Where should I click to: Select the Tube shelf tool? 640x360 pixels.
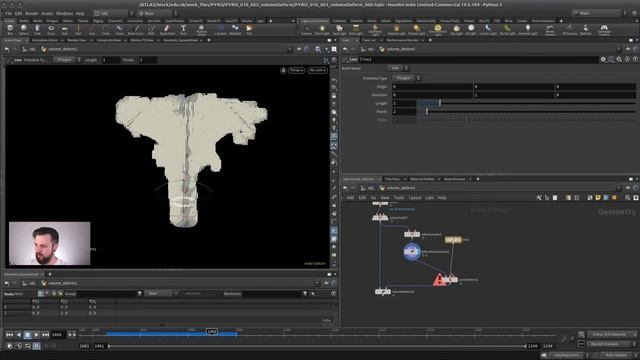pyautogui.click(x=37, y=29)
